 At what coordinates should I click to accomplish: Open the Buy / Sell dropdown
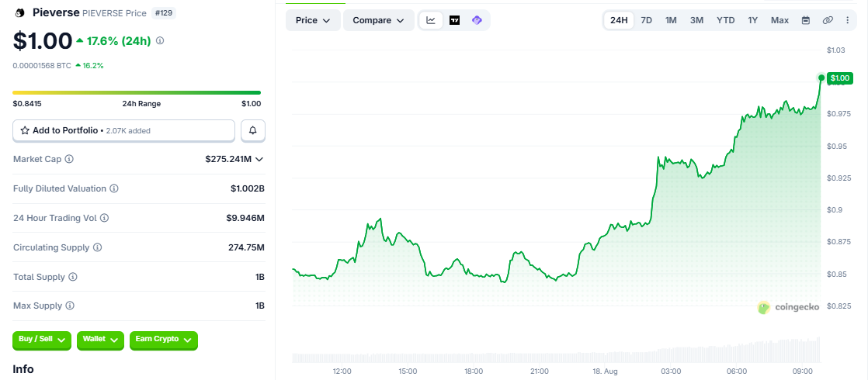pos(42,340)
